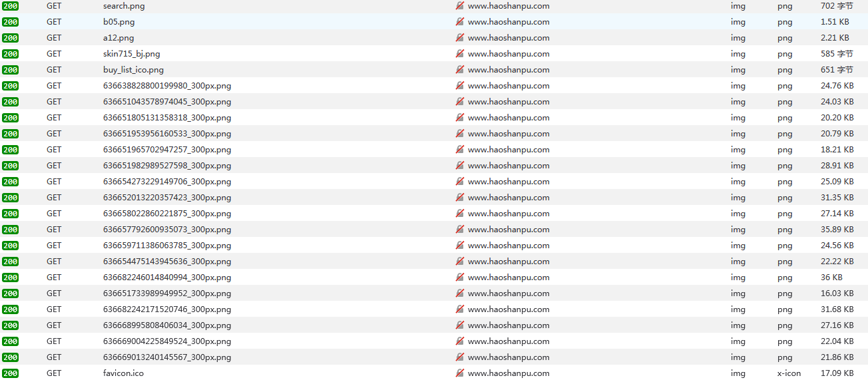Click the insecure lock icon for buy_list_ico.png
This screenshot has width=868, height=380.
click(459, 70)
